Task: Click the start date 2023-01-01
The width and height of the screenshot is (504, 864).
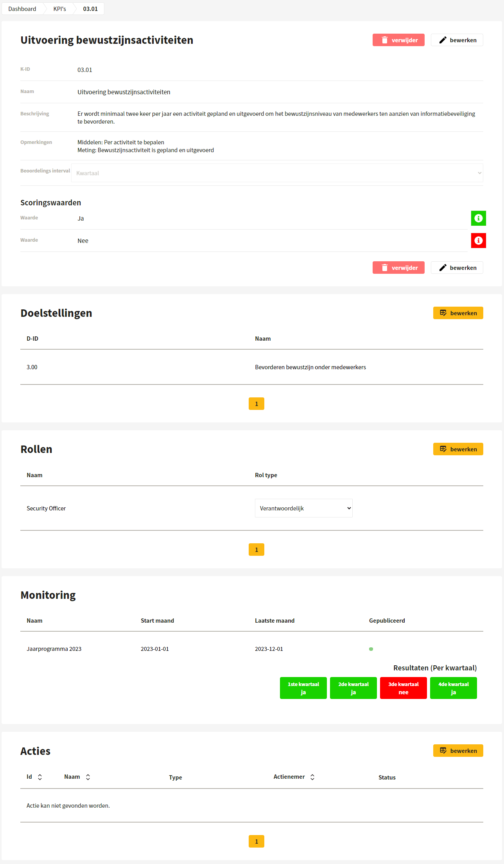Action: tap(155, 649)
